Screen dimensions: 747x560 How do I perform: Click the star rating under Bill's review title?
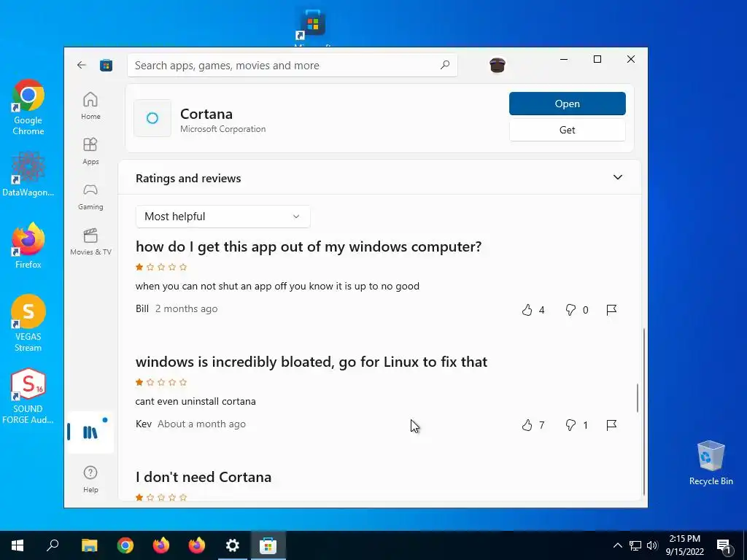point(161,267)
